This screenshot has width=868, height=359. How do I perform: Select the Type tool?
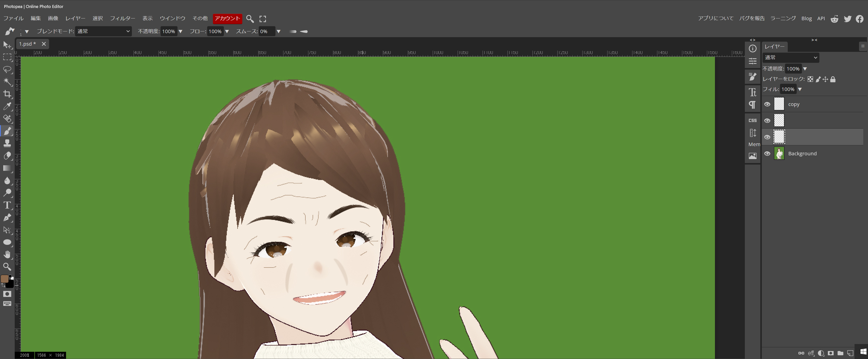tap(7, 205)
